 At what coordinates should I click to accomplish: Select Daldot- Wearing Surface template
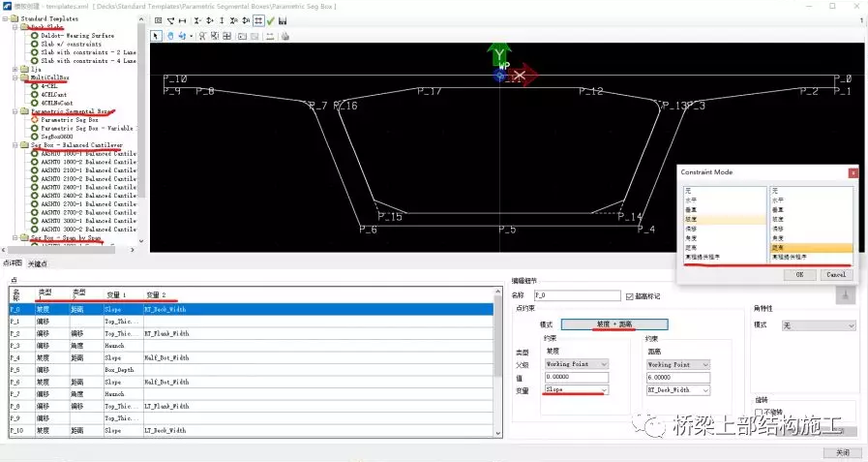pos(77,36)
